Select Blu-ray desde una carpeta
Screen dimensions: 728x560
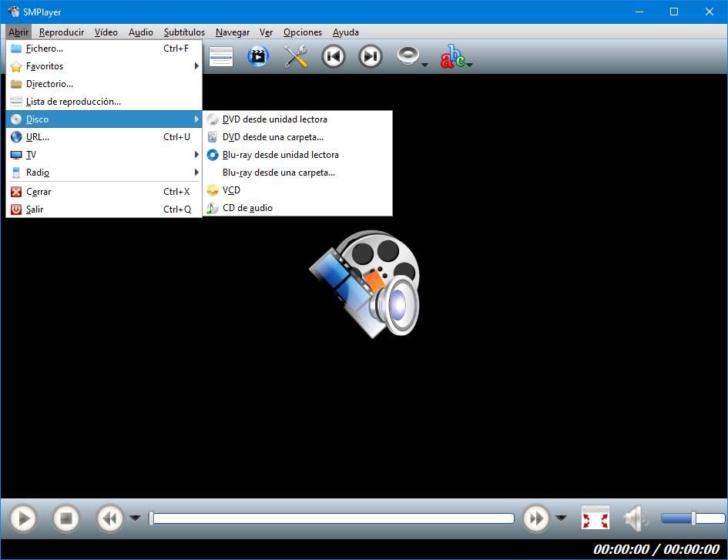297,173
